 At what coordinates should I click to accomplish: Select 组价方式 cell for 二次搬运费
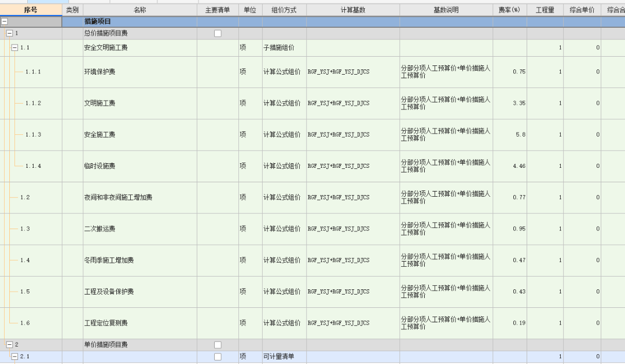284,229
